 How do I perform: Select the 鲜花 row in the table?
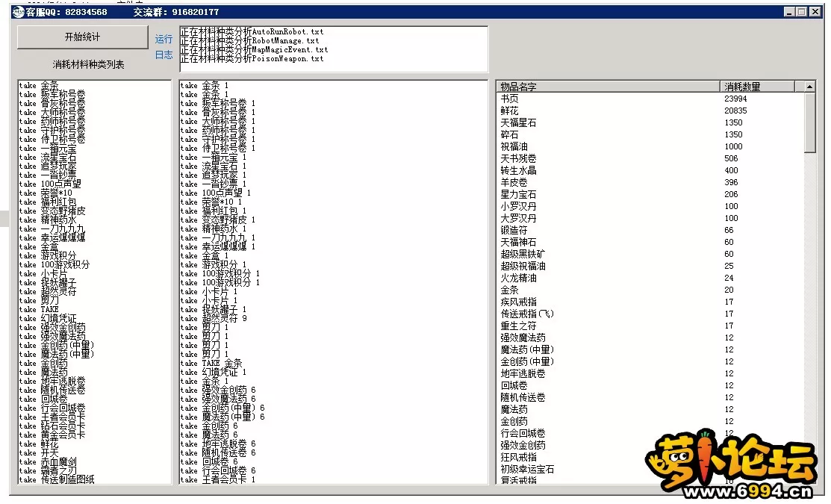coord(650,111)
